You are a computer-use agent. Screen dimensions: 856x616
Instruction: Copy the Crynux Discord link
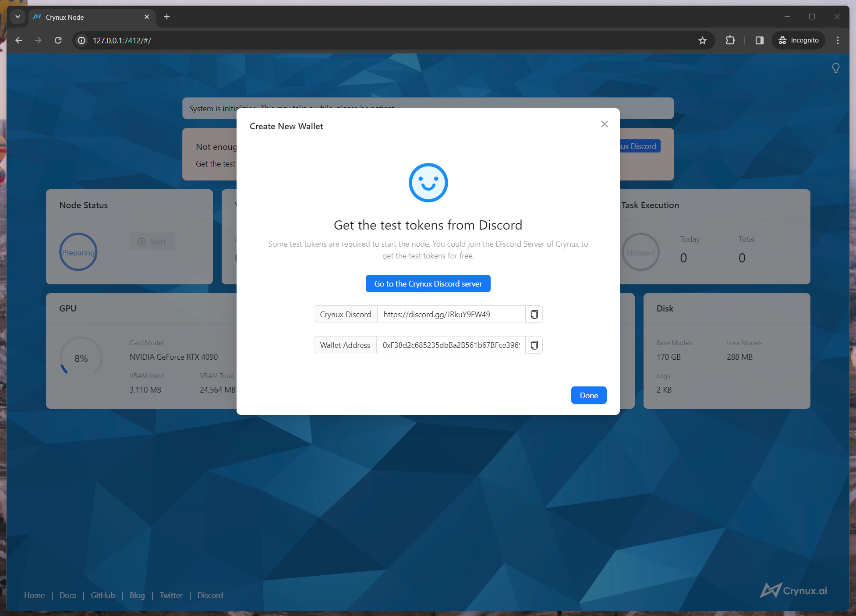coord(534,314)
